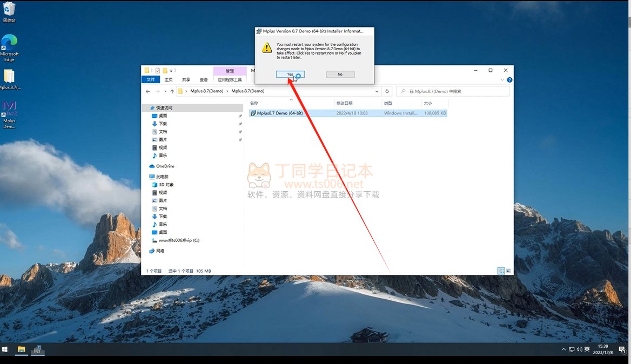Open 下载 under 此电脑
This screenshot has width=631, height=364.
[163, 217]
